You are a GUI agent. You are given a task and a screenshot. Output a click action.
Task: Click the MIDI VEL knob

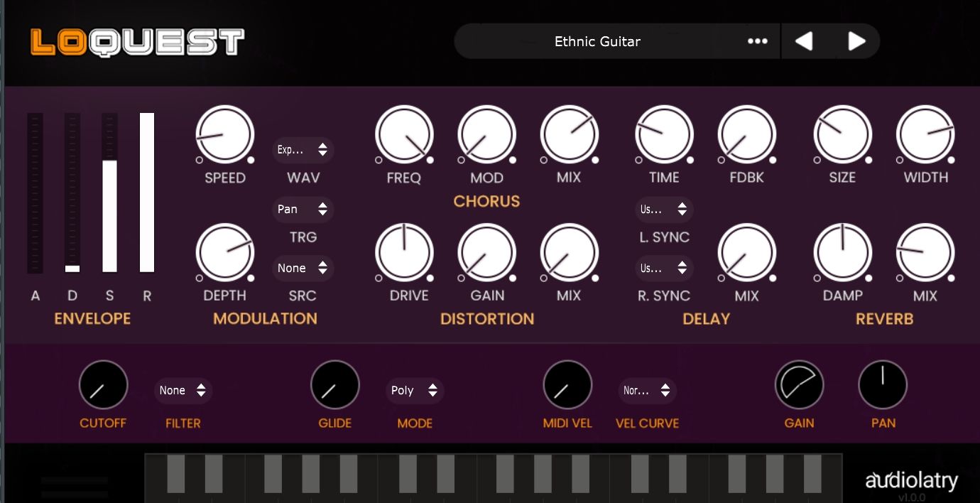tap(567, 385)
